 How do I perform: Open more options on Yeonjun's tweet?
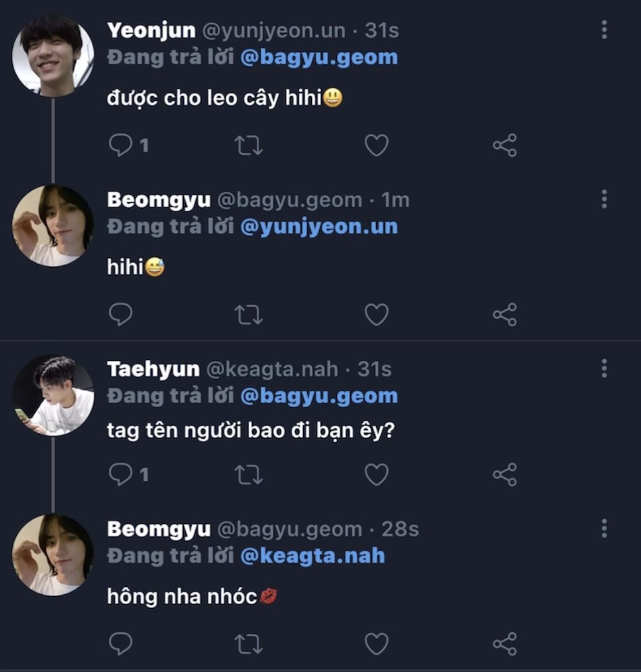(604, 30)
